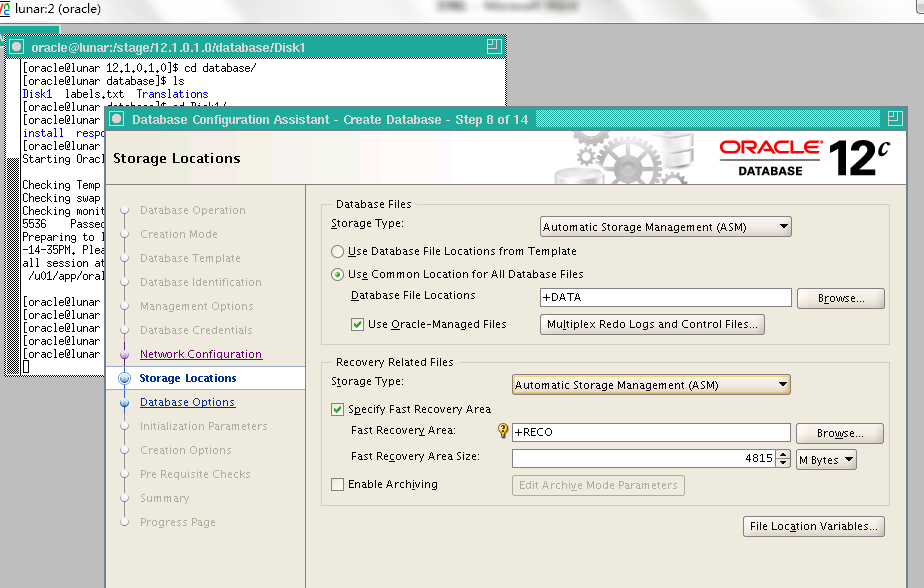Open Multiplex Redo Logs and Control Files
This screenshot has width=924, height=588.
click(x=652, y=324)
